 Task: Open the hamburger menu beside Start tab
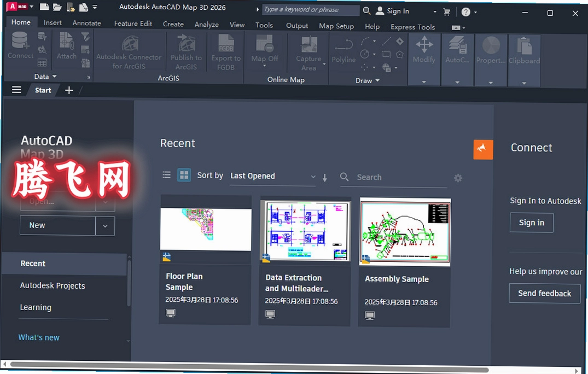click(x=16, y=90)
